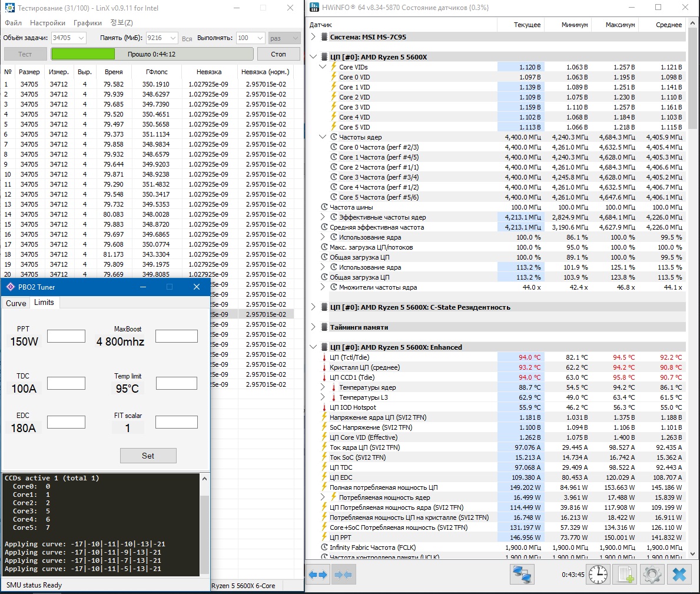
Task: Click thermometer icon of ЦП IOD Hotspot
Action: pos(324,407)
